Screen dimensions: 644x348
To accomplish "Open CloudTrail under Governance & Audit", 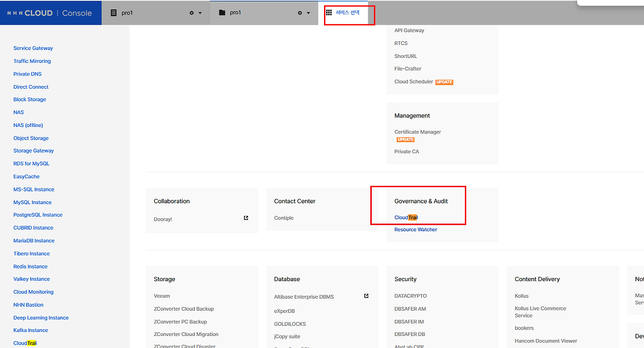I will click(x=407, y=218).
